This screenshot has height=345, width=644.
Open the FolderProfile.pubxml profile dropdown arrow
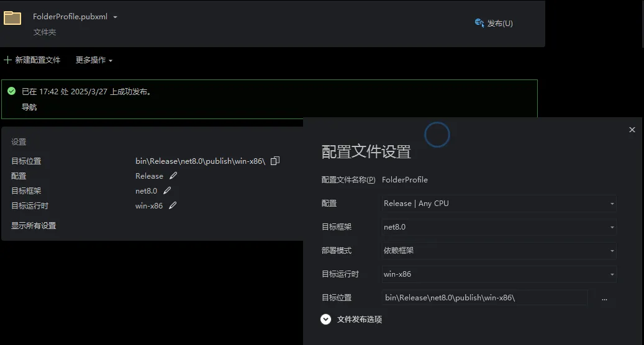click(x=115, y=17)
